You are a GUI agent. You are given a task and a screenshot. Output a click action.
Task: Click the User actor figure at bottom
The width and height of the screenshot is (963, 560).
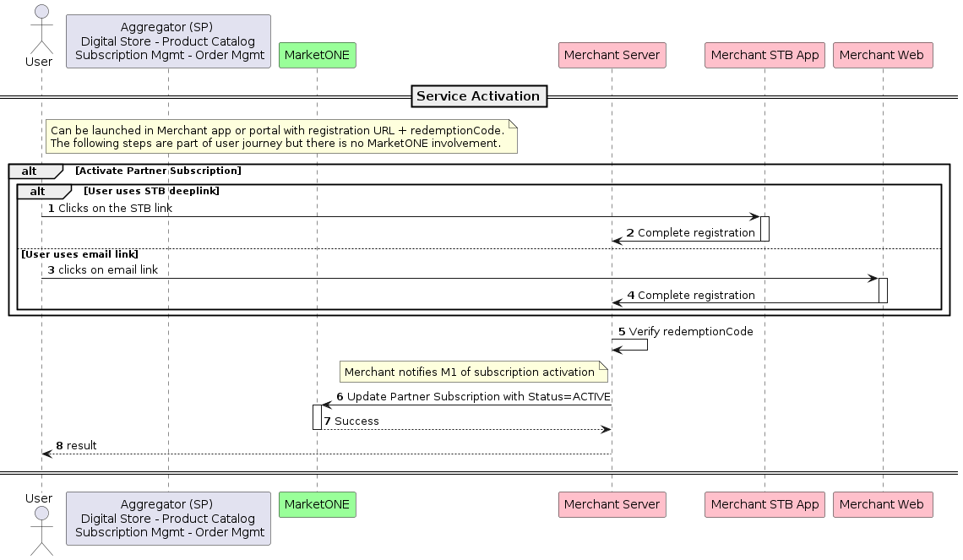(x=41, y=530)
